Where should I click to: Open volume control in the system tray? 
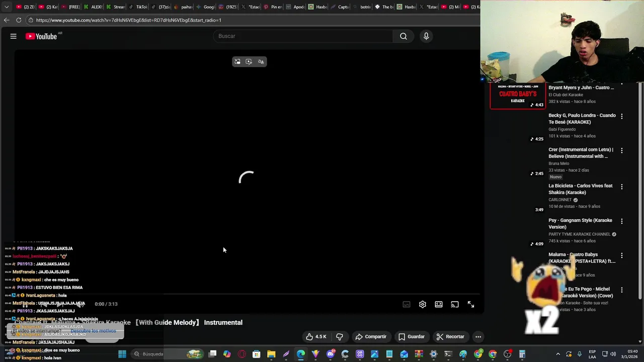(613, 354)
